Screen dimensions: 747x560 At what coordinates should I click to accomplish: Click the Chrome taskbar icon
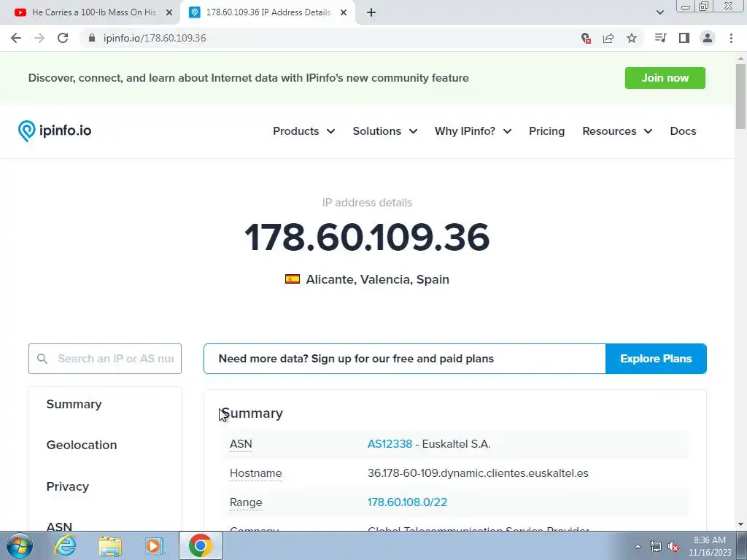coord(200,545)
